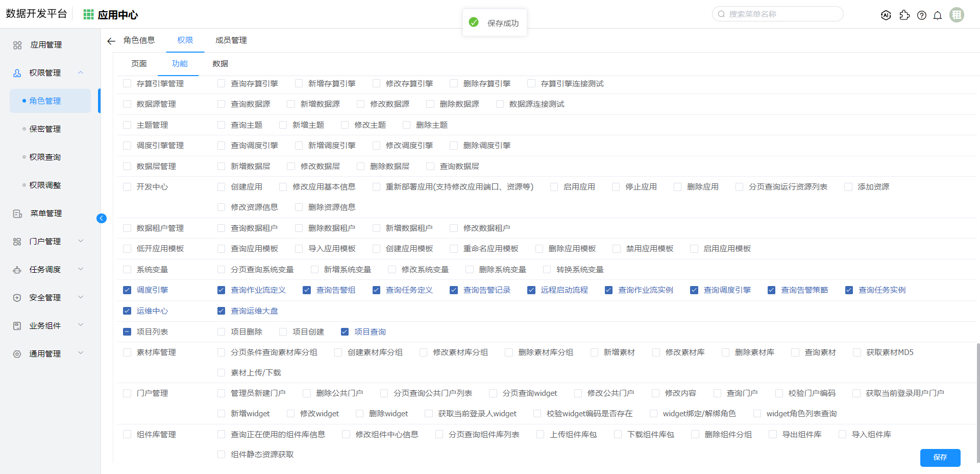The width and height of the screenshot is (980, 474).
Task: Collapse the 权限管理 sidebar group
Action: click(x=81, y=73)
